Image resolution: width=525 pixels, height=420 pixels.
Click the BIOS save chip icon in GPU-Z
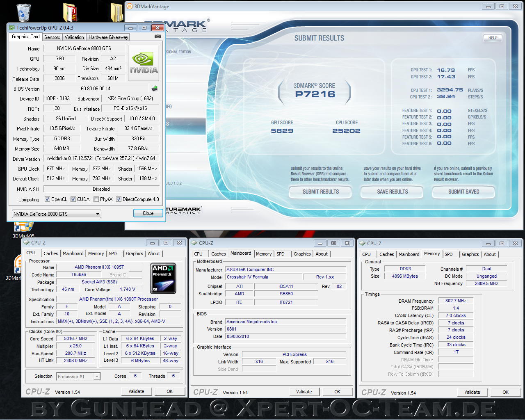[x=155, y=89]
